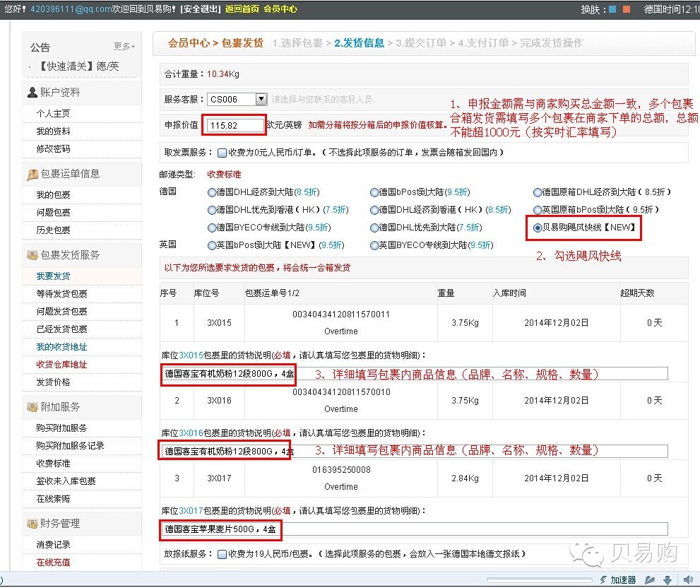Image resolution: width=700 pixels, height=588 pixels.
Task: Go to 返回首页 in the top bar
Action: [x=242, y=9]
